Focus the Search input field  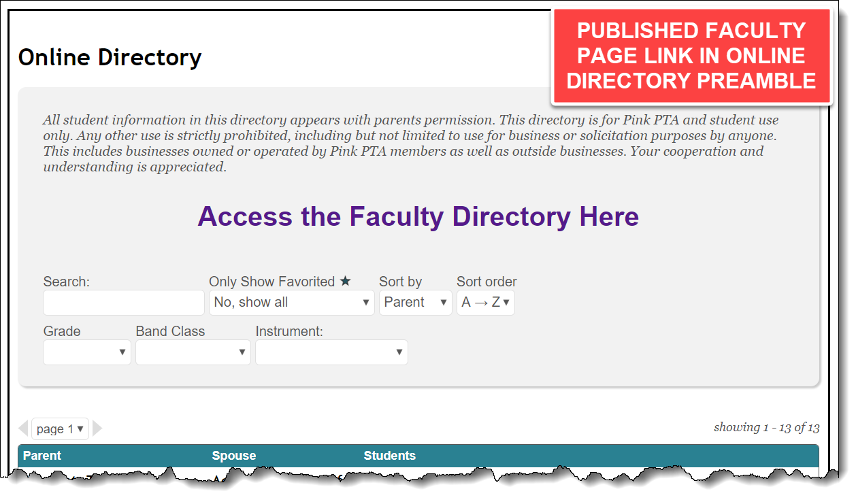[124, 303]
